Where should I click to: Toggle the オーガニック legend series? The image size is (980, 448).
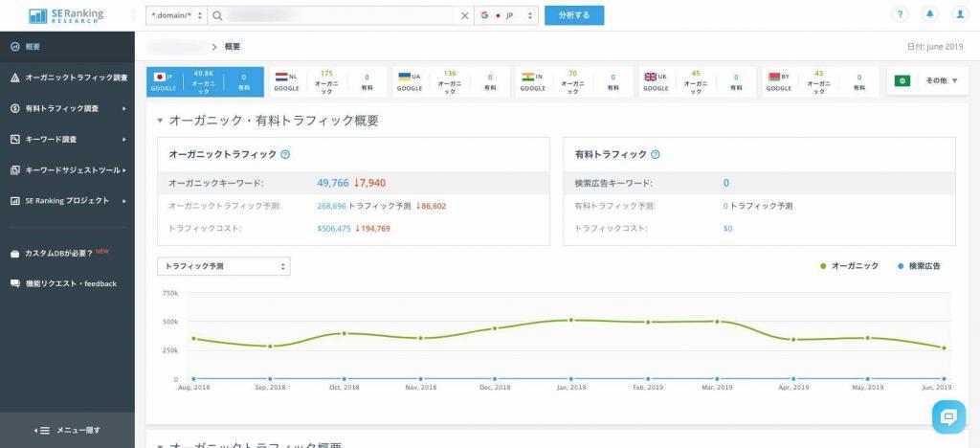849,266
